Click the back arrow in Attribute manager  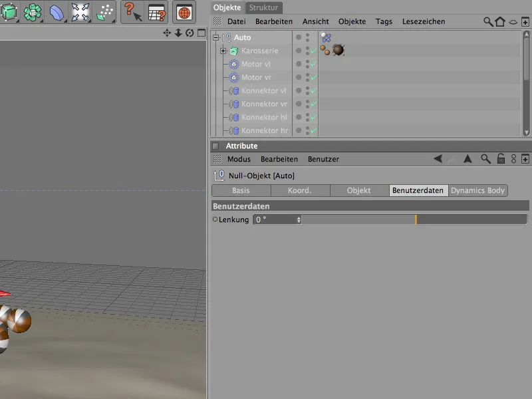pos(438,159)
